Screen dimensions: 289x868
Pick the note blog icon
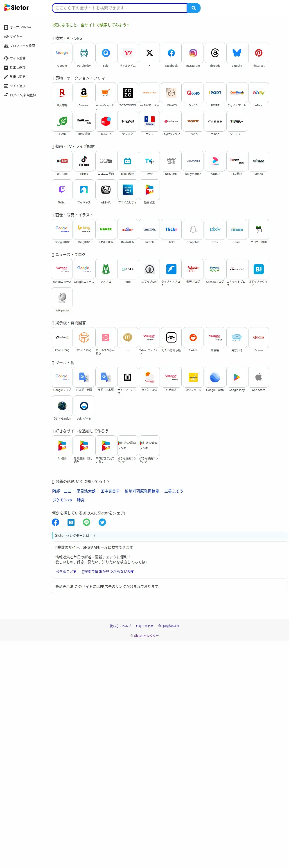point(128,269)
